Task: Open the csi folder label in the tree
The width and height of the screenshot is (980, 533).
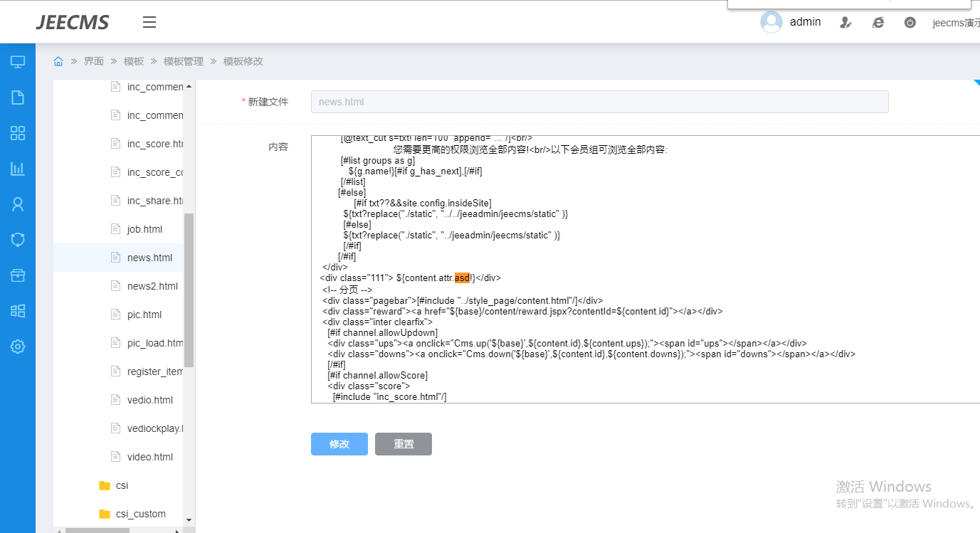Action: coord(122,485)
